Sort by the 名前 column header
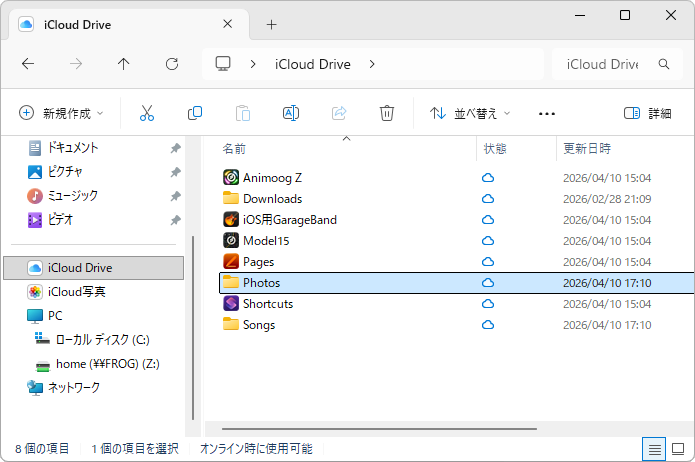The image size is (695, 462). click(234, 149)
